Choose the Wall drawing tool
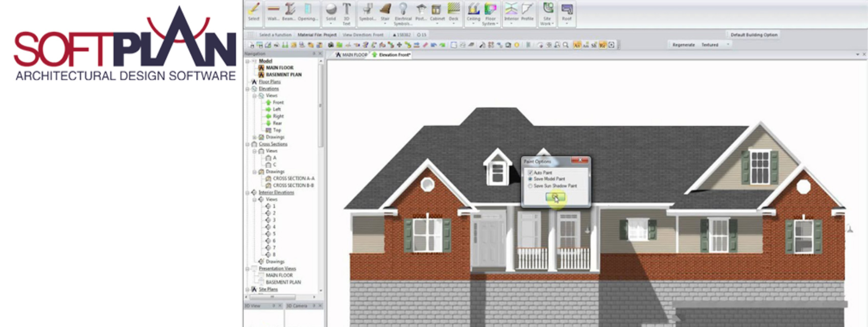Viewport: 868px width, 327px height. click(x=273, y=12)
